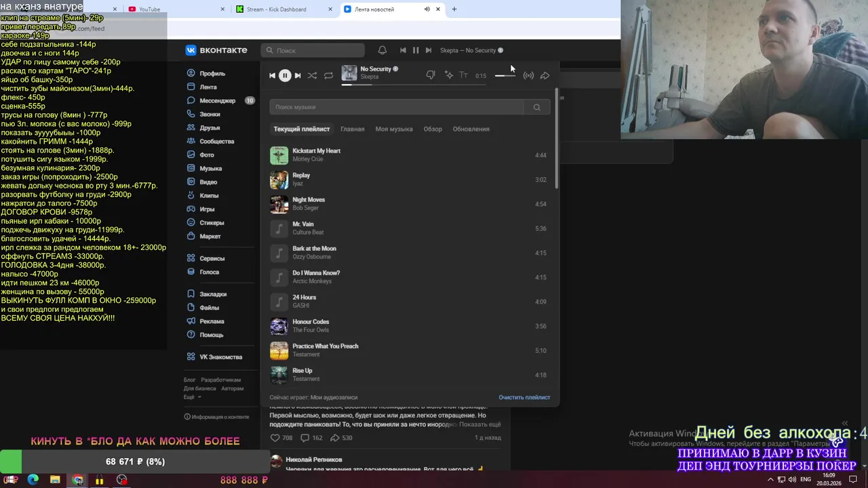Toggle repeat track mode
The width and height of the screenshot is (868, 488).
pyautogui.click(x=328, y=75)
